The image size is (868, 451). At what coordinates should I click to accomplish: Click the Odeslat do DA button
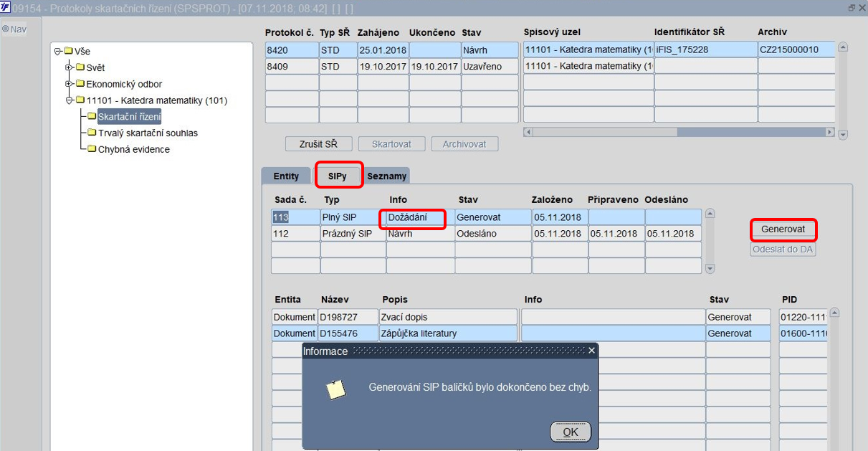pyautogui.click(x=783, y=250)
